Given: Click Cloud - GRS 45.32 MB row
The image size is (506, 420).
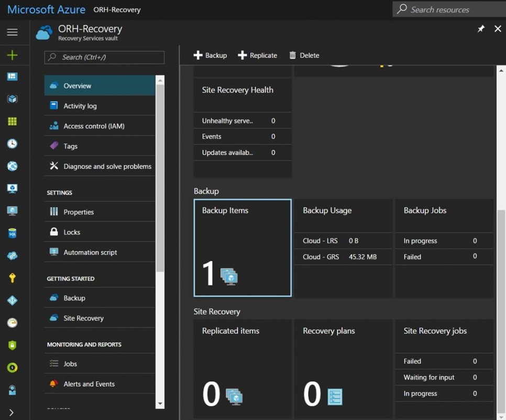Looking at the screenshot, I should [344, 257].
